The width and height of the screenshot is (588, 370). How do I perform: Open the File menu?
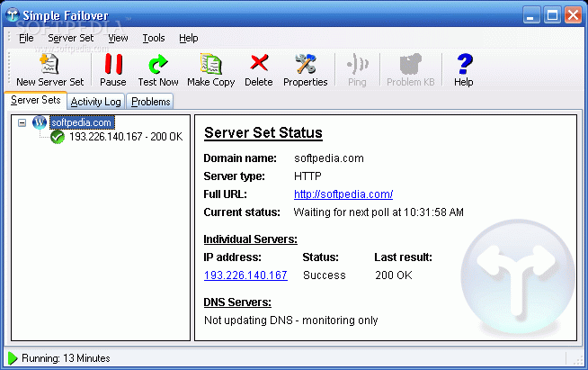pos(26,38)
